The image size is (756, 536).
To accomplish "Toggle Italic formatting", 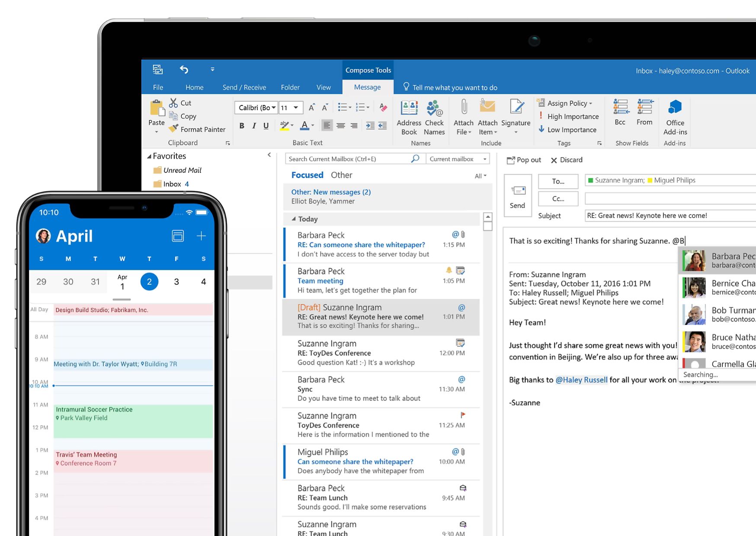I will (254, 126).
